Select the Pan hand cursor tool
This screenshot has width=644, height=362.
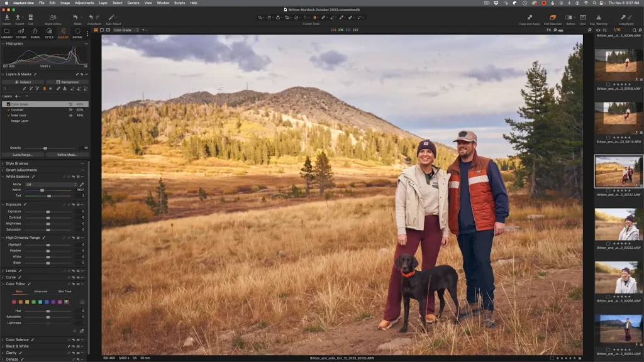[269, 18]
